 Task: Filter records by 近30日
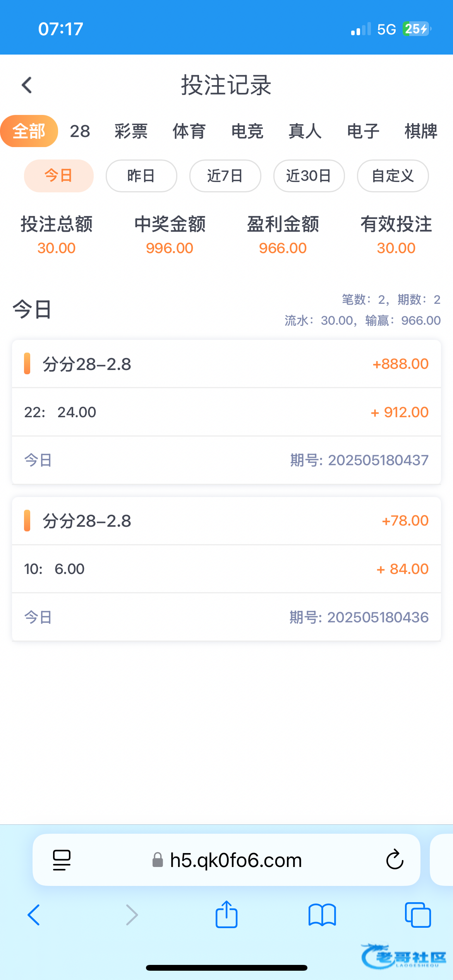coord(309,176)
